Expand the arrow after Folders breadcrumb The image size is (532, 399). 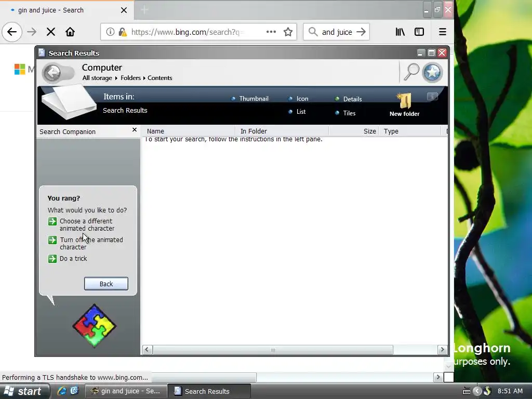pos(144,78)
